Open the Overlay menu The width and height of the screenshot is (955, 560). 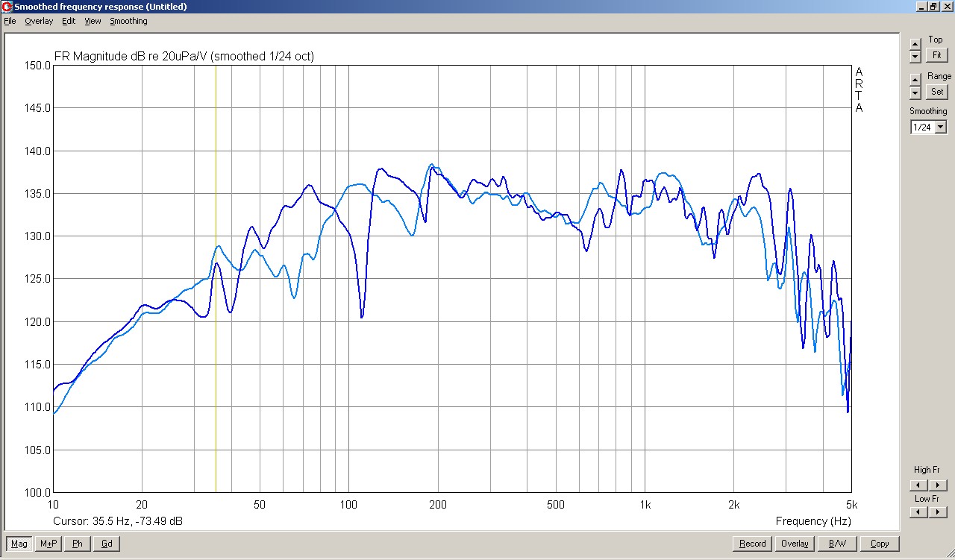pos(39,21)
